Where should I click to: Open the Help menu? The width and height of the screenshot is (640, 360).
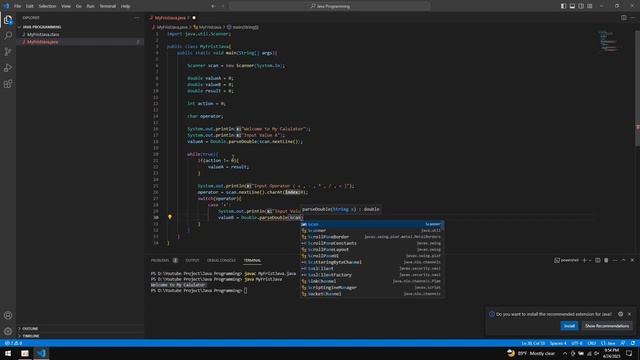(126, 6)
